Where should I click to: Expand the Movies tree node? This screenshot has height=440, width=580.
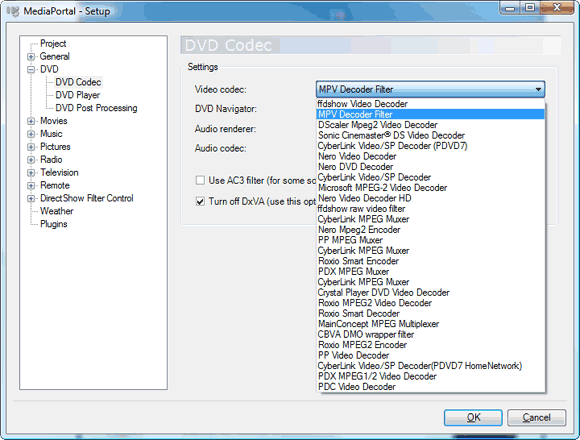pos(31,121)
